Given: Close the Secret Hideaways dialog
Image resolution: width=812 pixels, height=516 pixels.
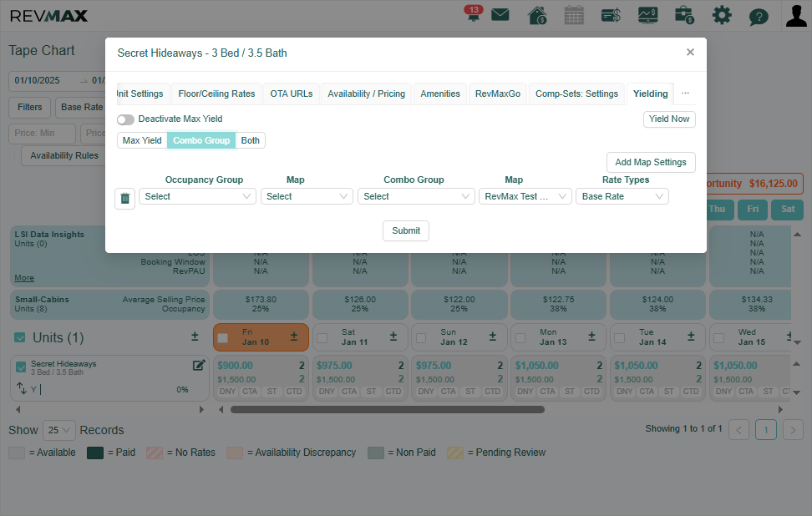Looking at the screenshot, I should click(690, 52).
